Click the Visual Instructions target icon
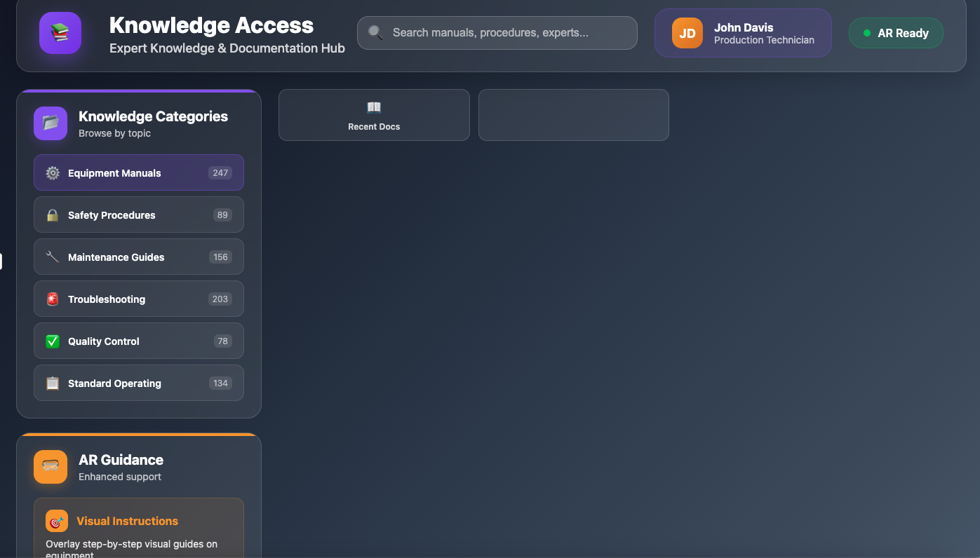Viewport: 980px width, 558px height. 57,521
